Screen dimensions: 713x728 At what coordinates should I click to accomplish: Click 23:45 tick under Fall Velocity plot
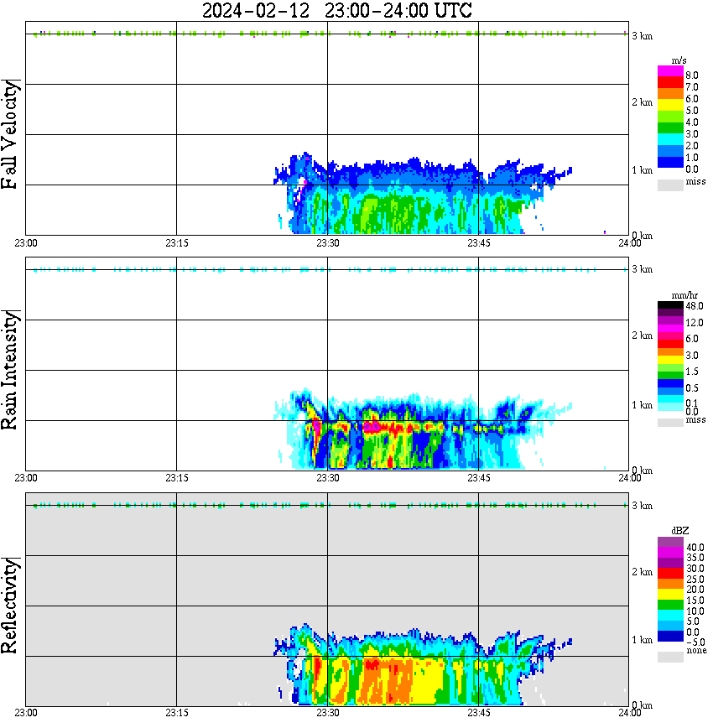tap(479, 243)
